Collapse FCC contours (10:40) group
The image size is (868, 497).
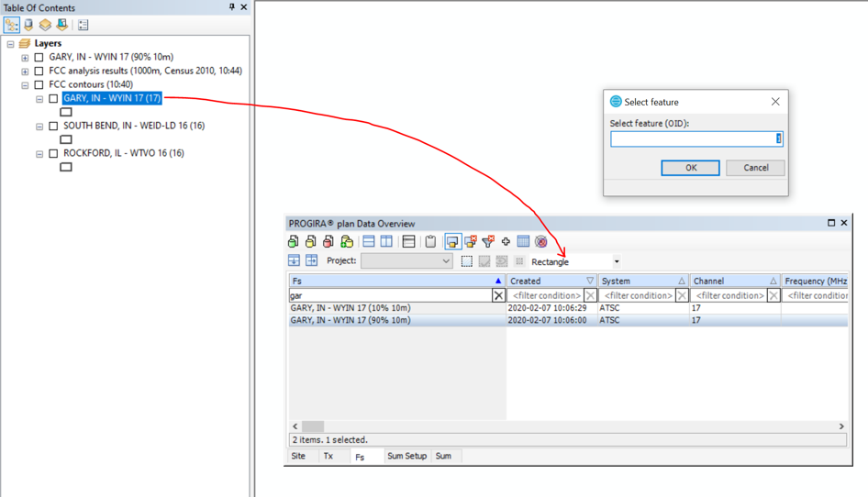click(25, 85)
